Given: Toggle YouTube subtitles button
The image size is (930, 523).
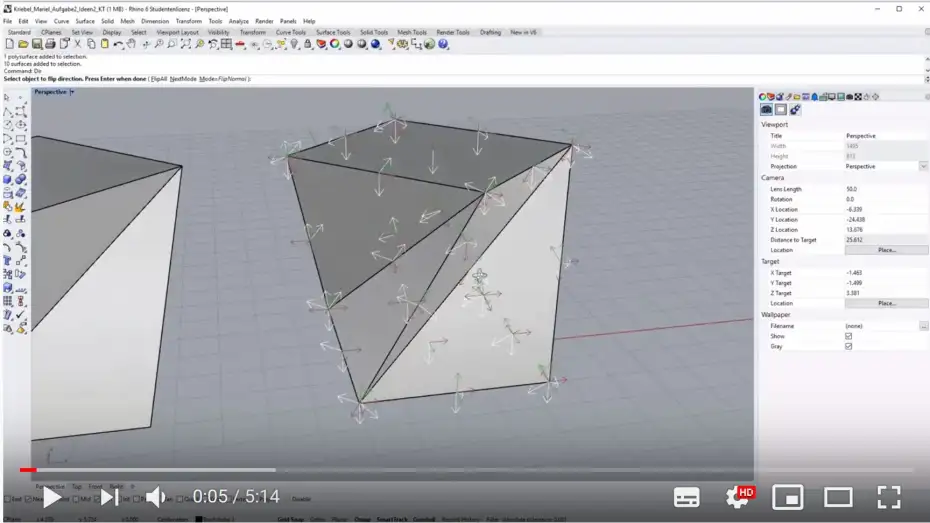Looking at the screenshot, I should click(x=686, y=498).
